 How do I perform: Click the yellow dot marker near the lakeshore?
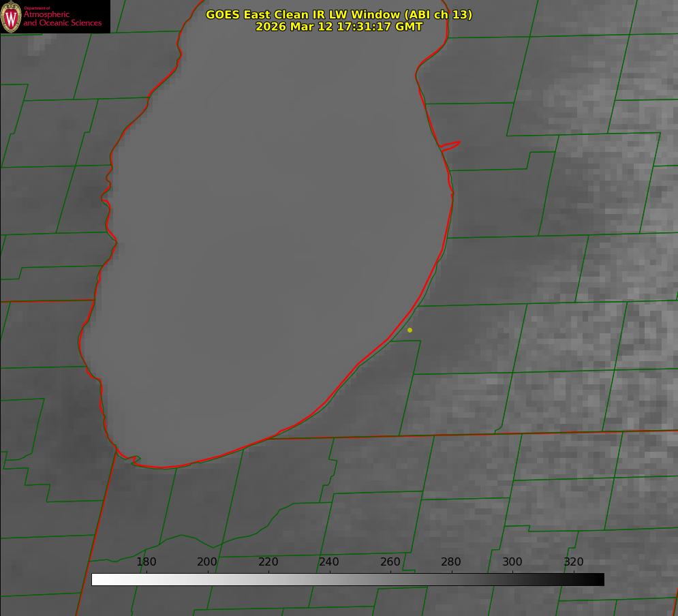pos(410,330)
